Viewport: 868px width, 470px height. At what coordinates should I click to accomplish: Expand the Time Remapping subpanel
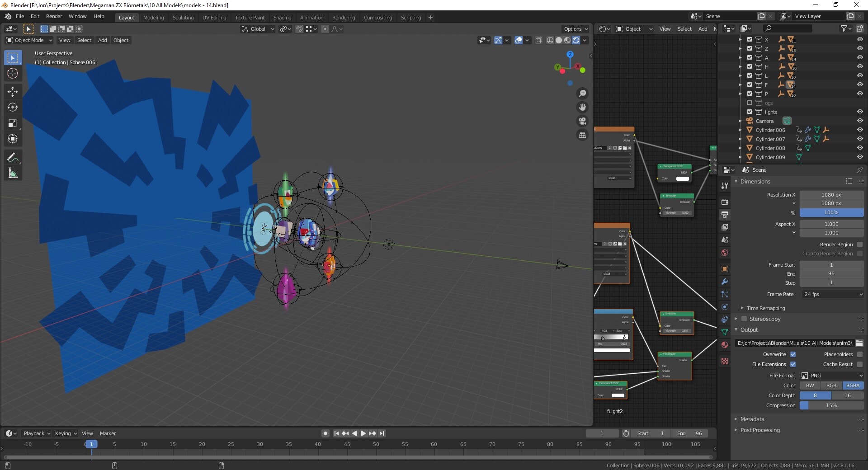tap(765, 308)
